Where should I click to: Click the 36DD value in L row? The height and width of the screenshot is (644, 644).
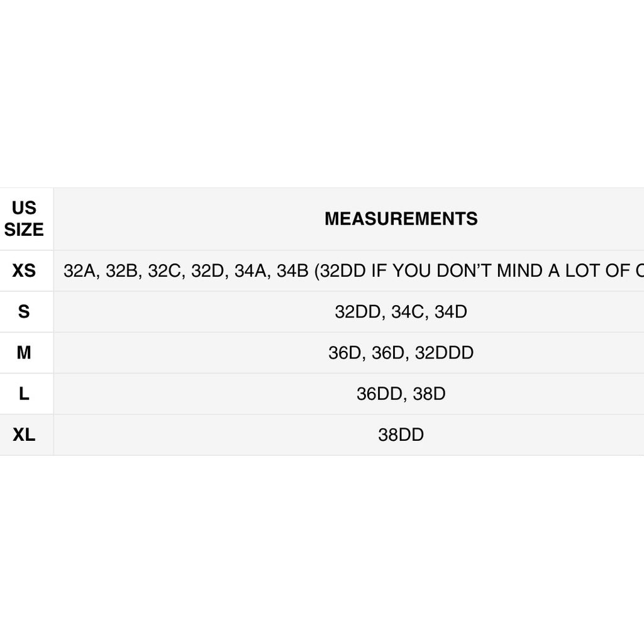(x=379, y=394)
